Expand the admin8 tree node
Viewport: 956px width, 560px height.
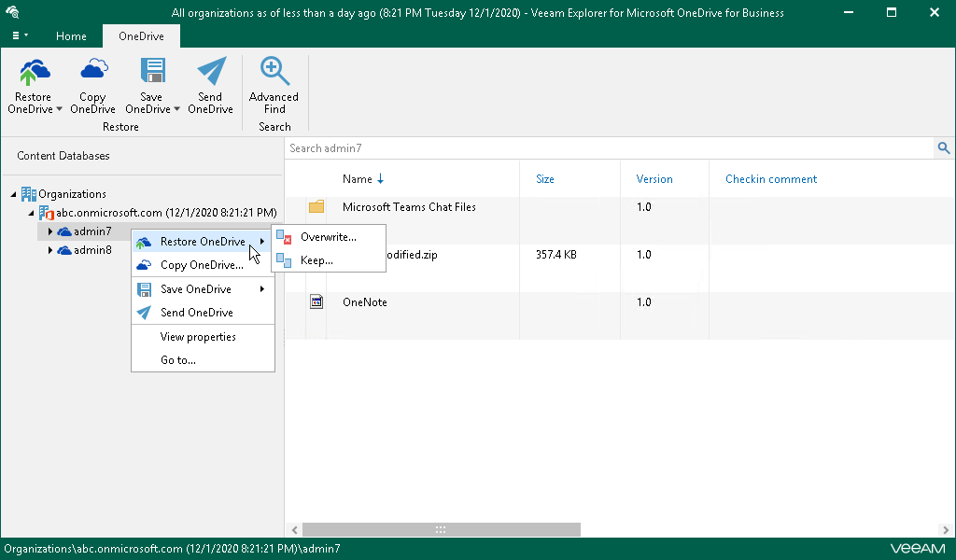click(50, 250)
